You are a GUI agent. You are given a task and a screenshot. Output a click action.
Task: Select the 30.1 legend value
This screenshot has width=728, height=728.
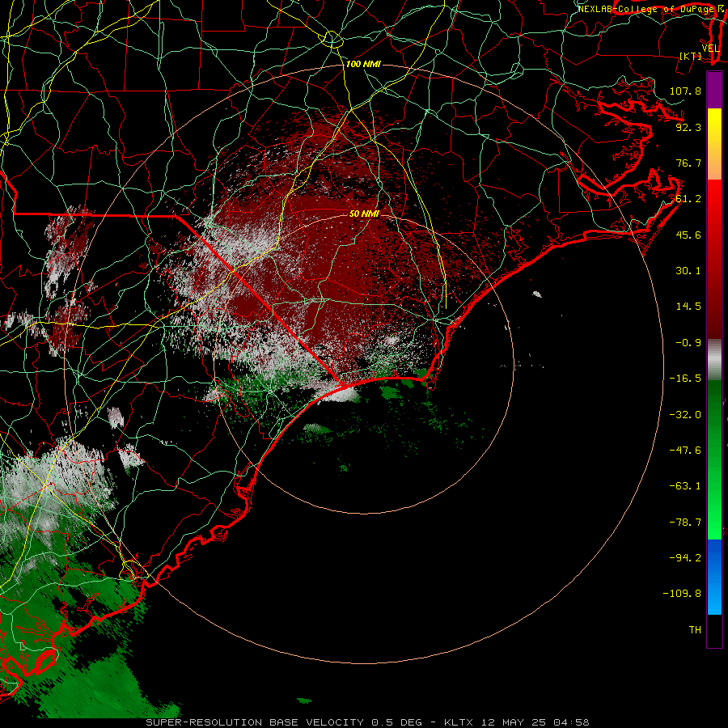688,271
